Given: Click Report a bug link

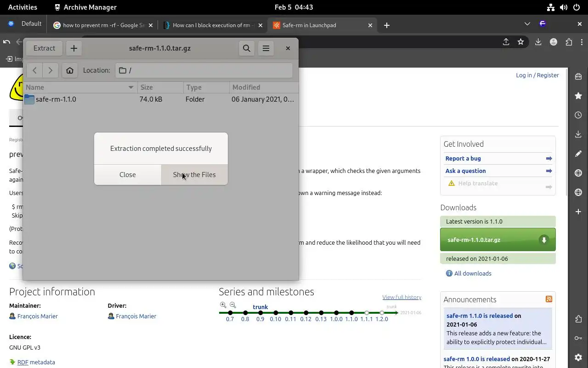Looking at the screenshot, I should (x=463, y=158).
